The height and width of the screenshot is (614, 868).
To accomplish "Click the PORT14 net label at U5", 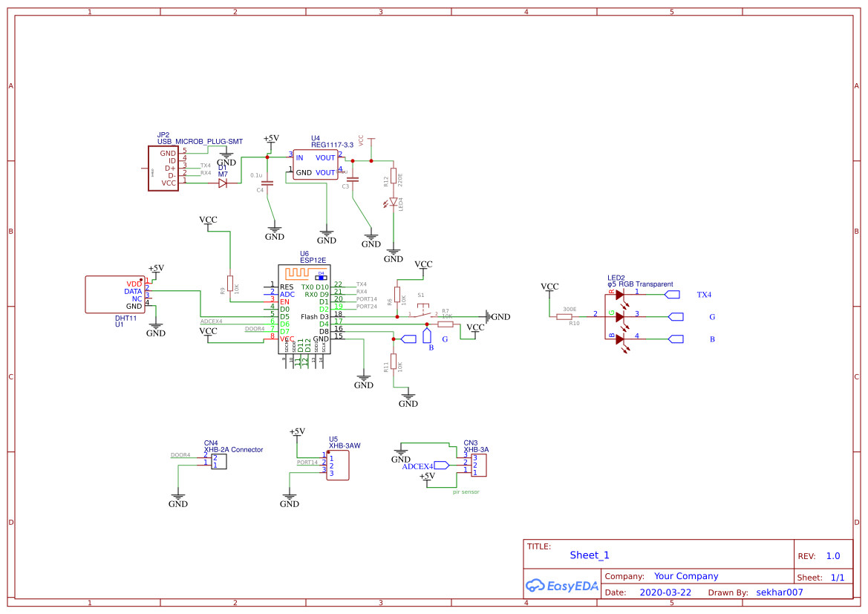I will 307,463.
